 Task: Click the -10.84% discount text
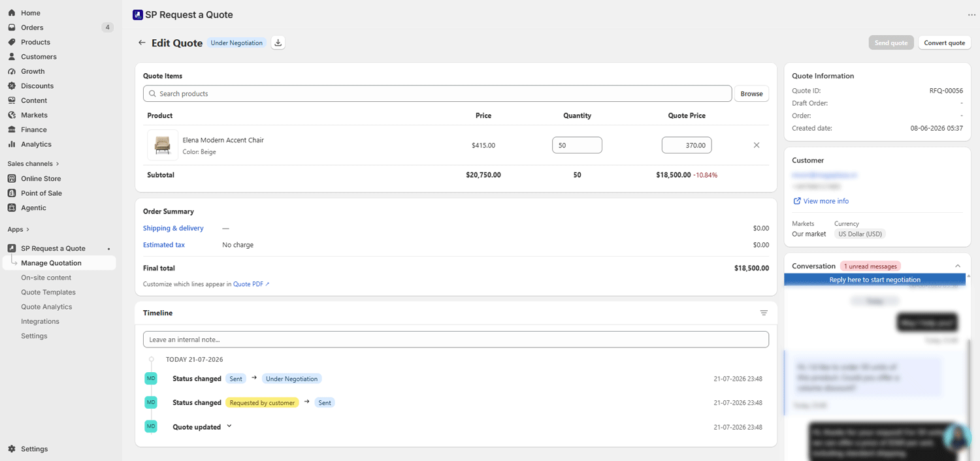[x=705, y=175]
